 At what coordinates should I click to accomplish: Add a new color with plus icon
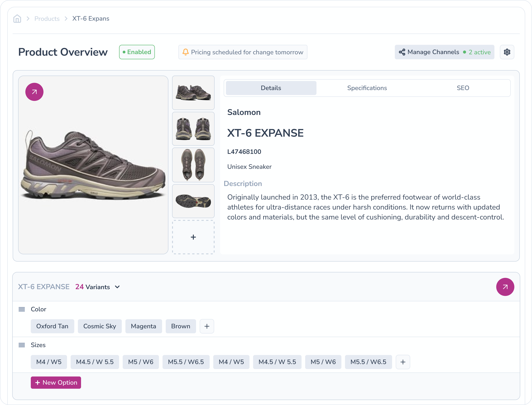click(x=207, y=326)
